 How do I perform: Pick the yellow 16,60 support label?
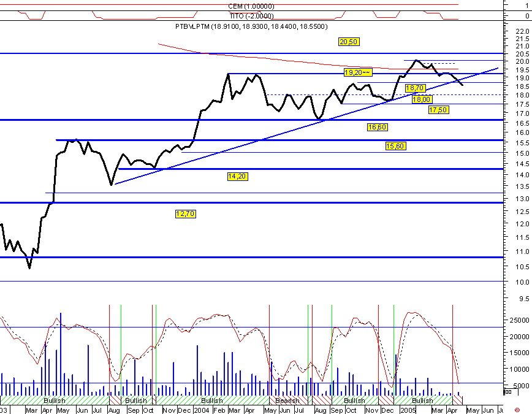378,128
